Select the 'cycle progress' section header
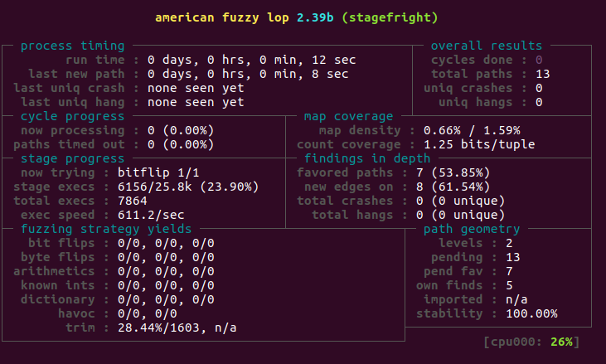606x364 pixels. [73, 116]
